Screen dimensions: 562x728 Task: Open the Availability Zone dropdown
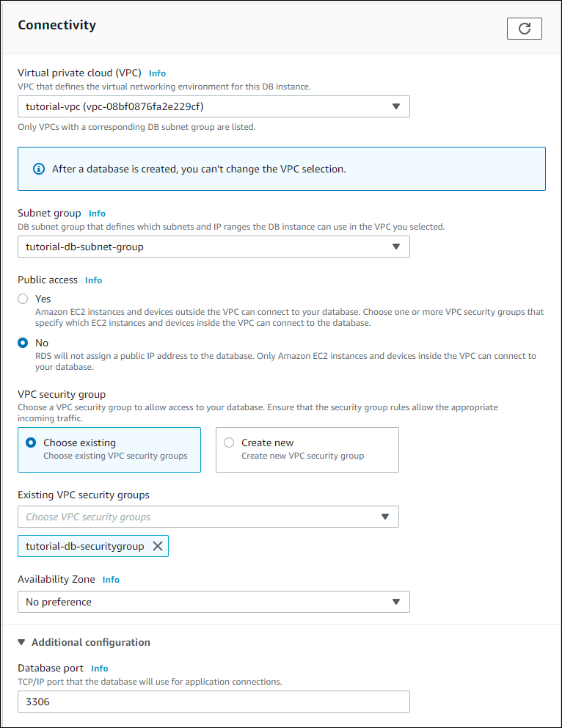(x=214, y=602)
